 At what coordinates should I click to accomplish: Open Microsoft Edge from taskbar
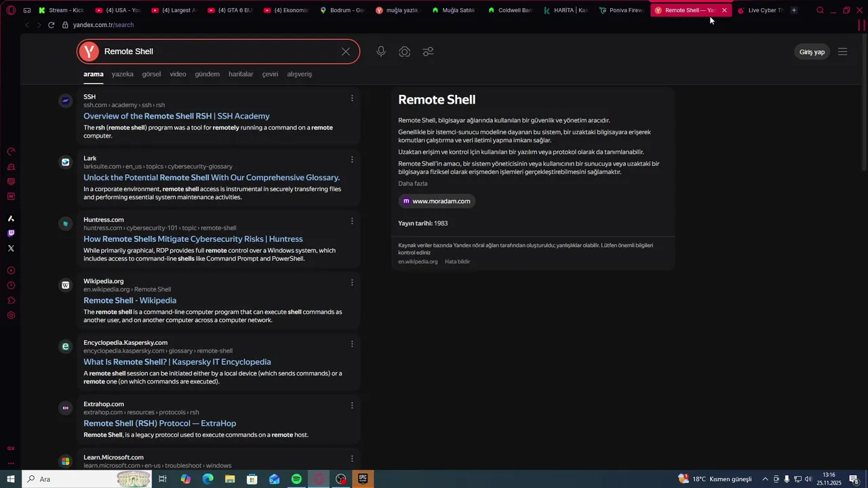coord(208,479)
